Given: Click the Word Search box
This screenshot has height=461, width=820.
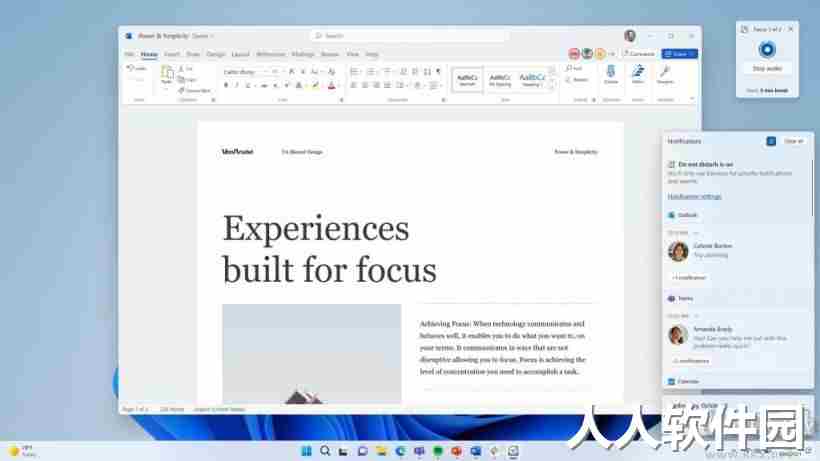Looking at the screenshot, I should [x=408, y=36].
